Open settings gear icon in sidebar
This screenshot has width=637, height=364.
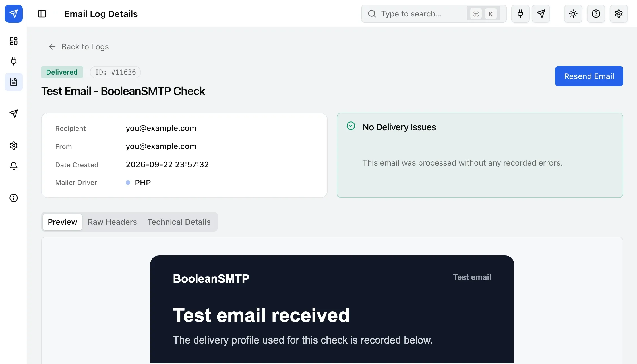point(14,146)
